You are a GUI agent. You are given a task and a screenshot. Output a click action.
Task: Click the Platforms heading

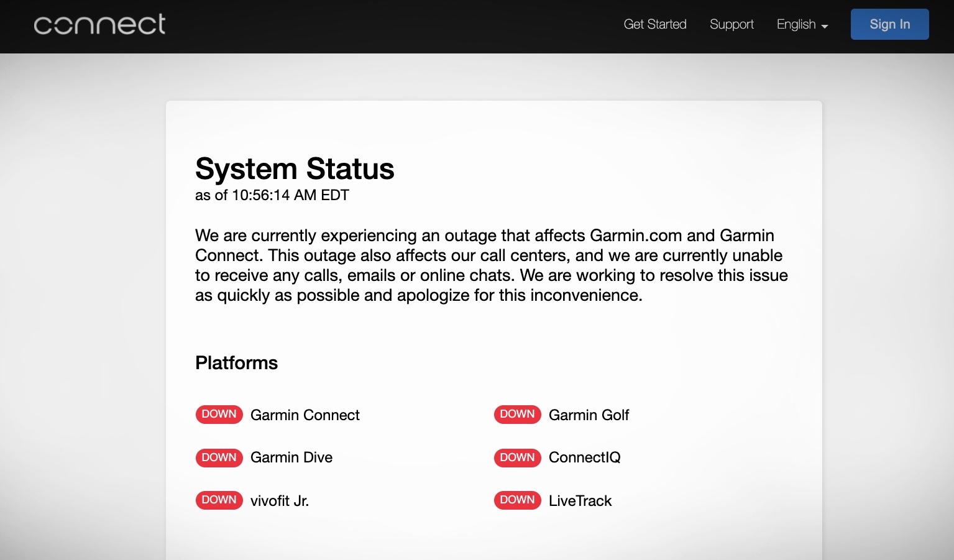[236, 363]
